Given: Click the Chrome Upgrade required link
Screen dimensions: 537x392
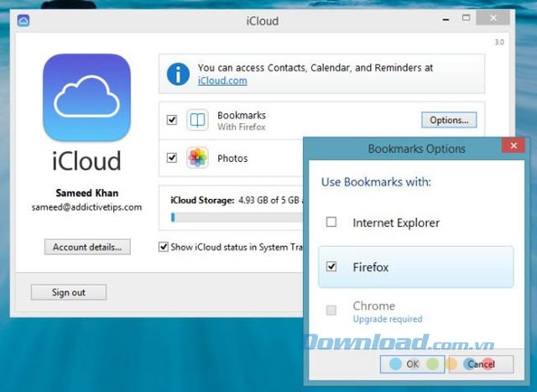Looking at the screenshot, I should coord(387,319).
